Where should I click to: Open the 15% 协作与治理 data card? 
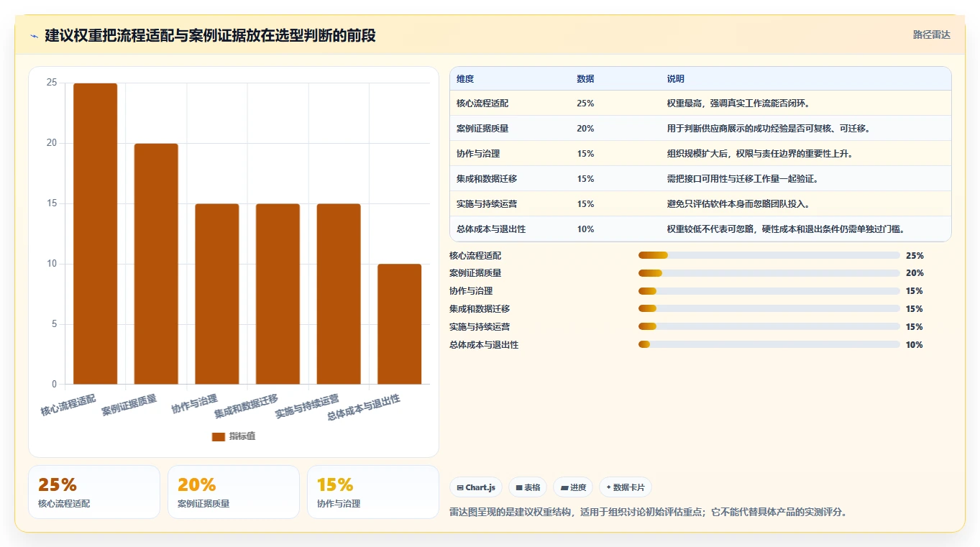pos(373,492)
